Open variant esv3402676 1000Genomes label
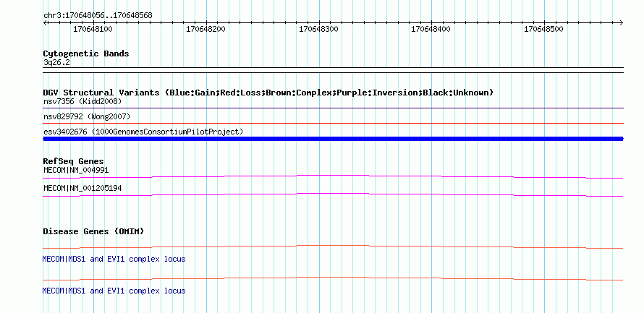The height and width of the screenshot is (313, 644). [x=143, y=132]
